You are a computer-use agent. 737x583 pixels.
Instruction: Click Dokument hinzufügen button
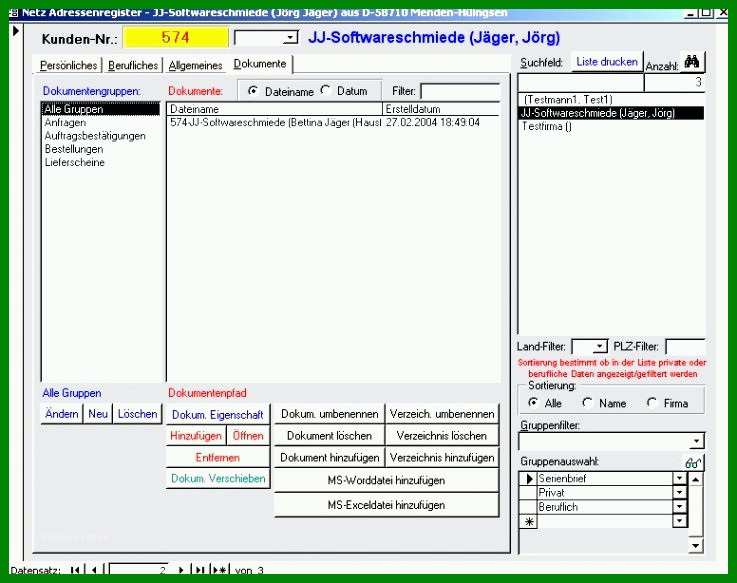329,457
